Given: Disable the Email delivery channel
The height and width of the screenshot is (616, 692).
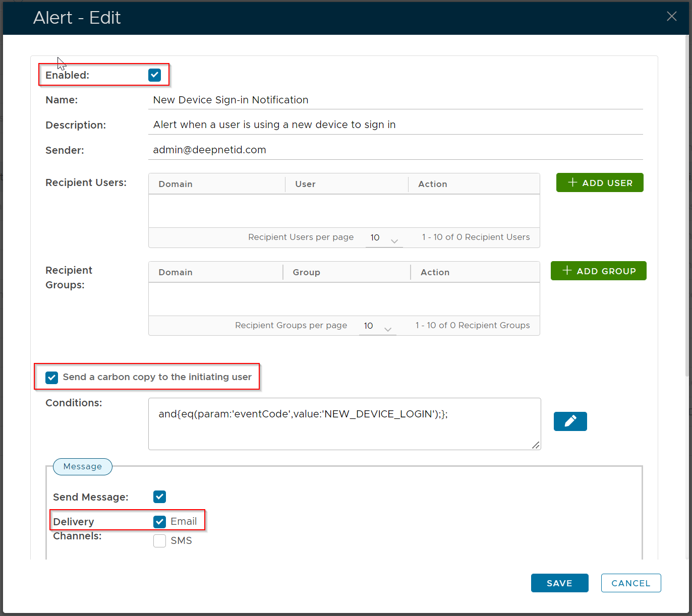Looking at the screenshot, I should point(159,522).
